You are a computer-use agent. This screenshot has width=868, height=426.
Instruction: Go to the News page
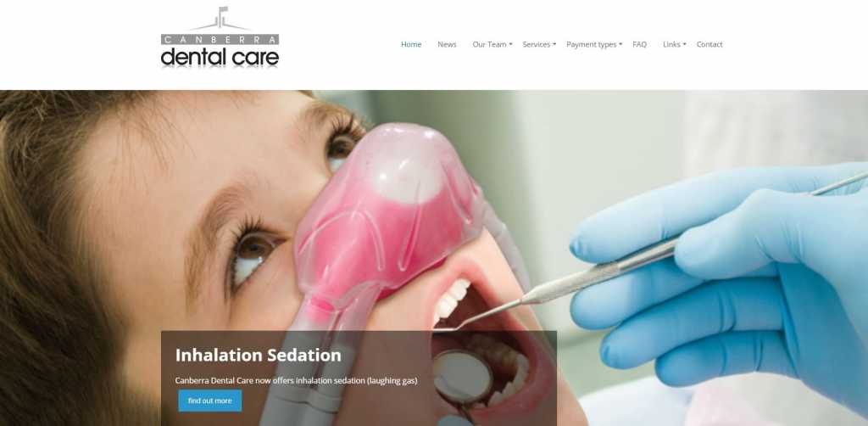click(447, 44)
